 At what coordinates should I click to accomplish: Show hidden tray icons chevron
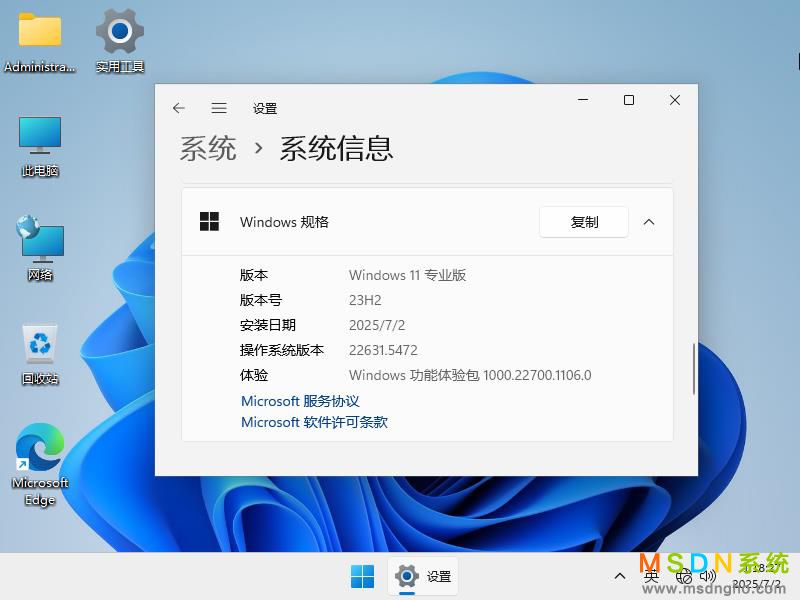(620, 577)
